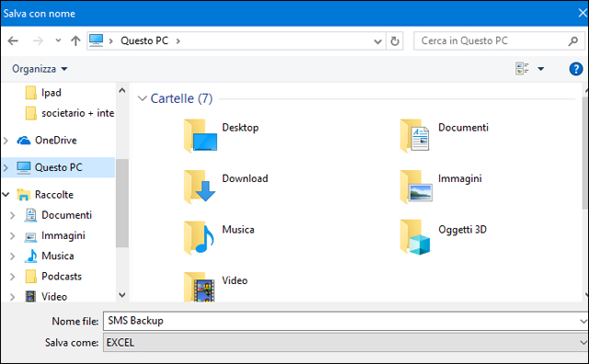Select Podcasts in sidebar
This screenshot has width=589, height=364.
(x=62, y=276)
